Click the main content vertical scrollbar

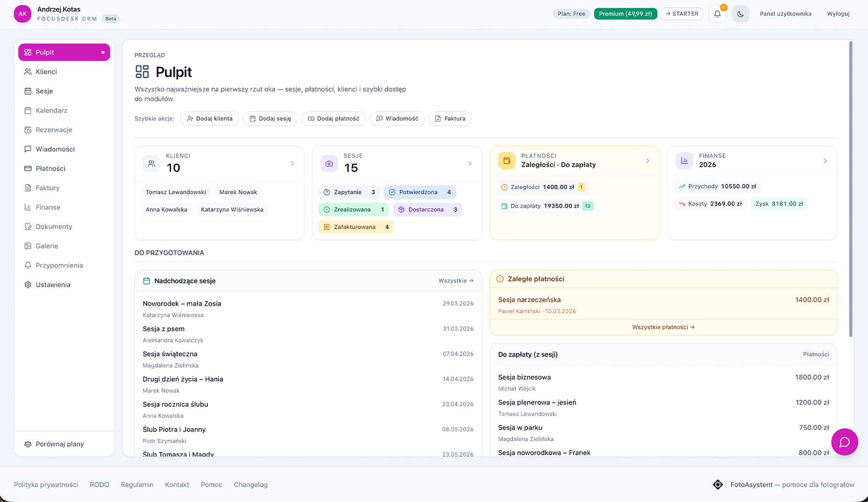tap(851, 186)
